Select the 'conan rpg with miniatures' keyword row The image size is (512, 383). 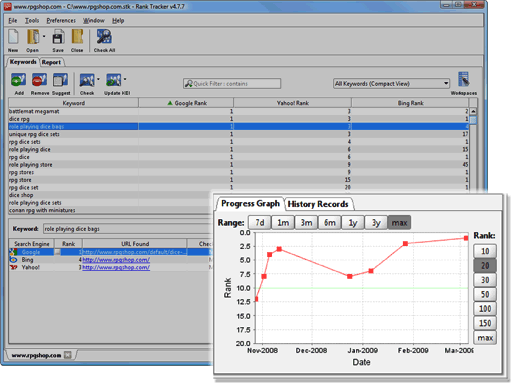pos(110,210)
